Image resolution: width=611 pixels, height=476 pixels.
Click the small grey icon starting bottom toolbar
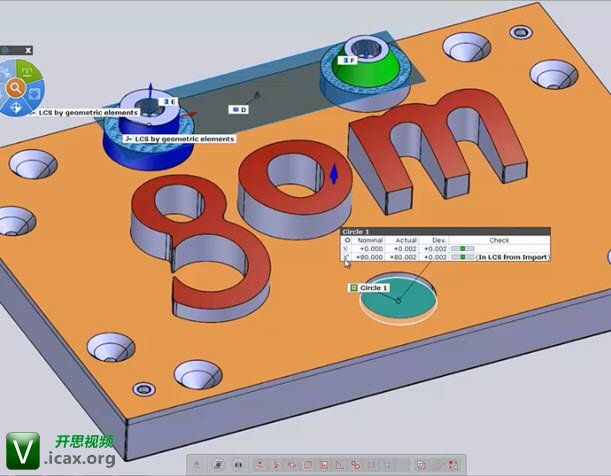[x=197, y=464]
